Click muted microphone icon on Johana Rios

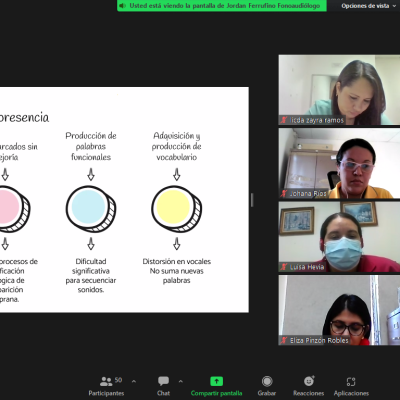pos(284,193)
